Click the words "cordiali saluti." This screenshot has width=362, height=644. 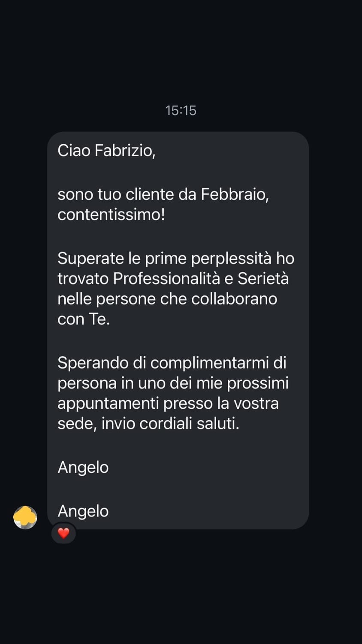(x=189, y=424)
